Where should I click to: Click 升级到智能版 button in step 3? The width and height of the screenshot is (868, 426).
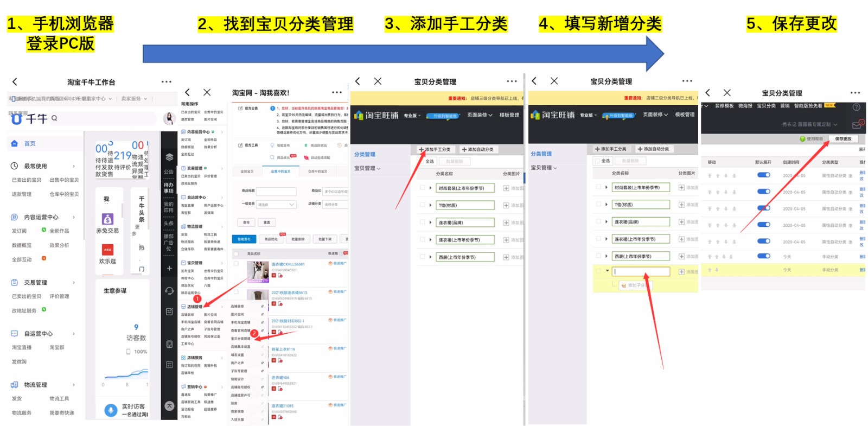(443, 116)
